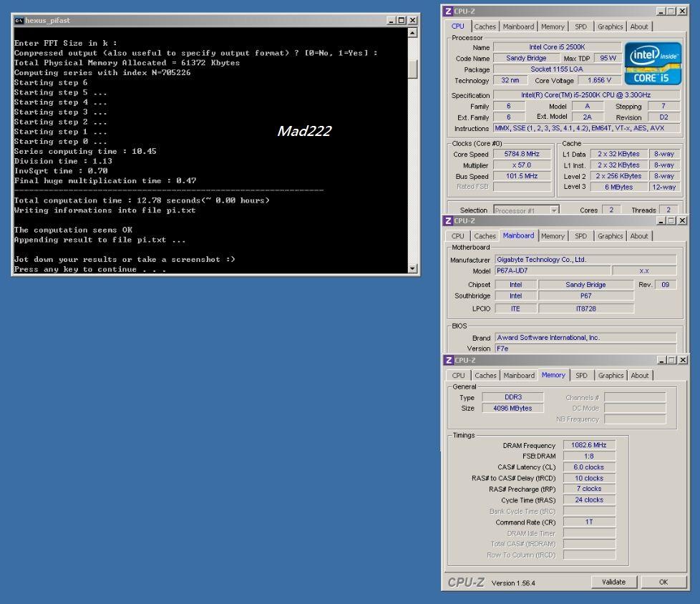Click the LPCIO chip value IT8728
This screenshot has height=604, width=700.
click(585, 308)
